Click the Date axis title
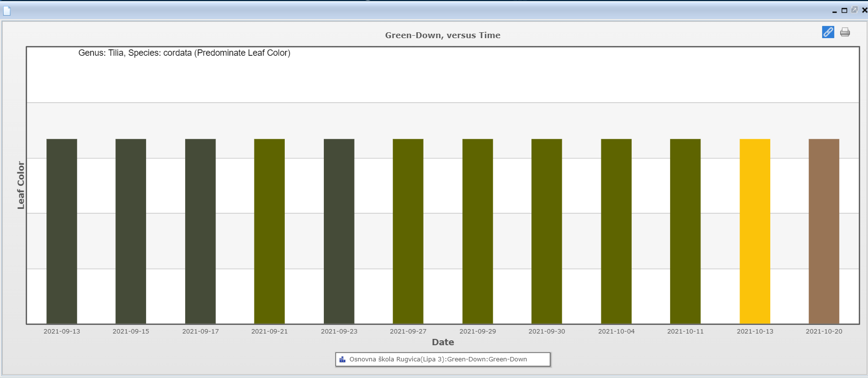 pos(443,342)
